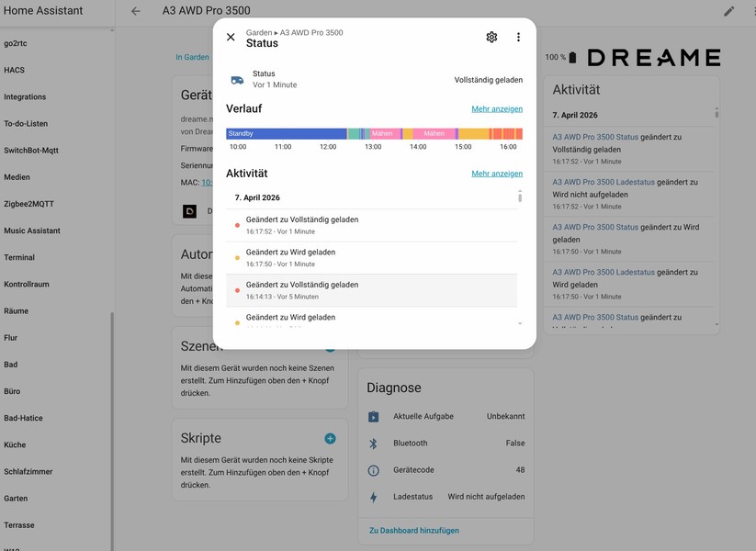756x551 pixels.
Task: Click the lightning icon next to Ladestatus
Action: tap(372, 496)
